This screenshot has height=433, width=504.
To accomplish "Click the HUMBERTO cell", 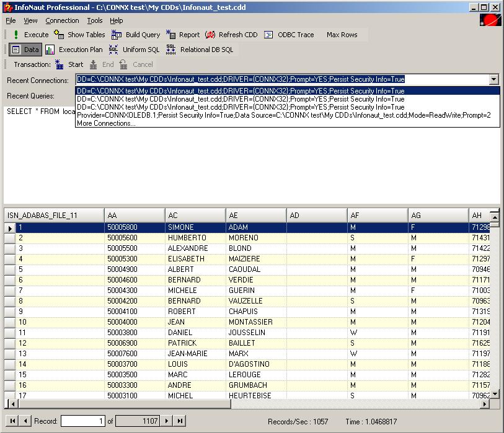I will point(195,238).
